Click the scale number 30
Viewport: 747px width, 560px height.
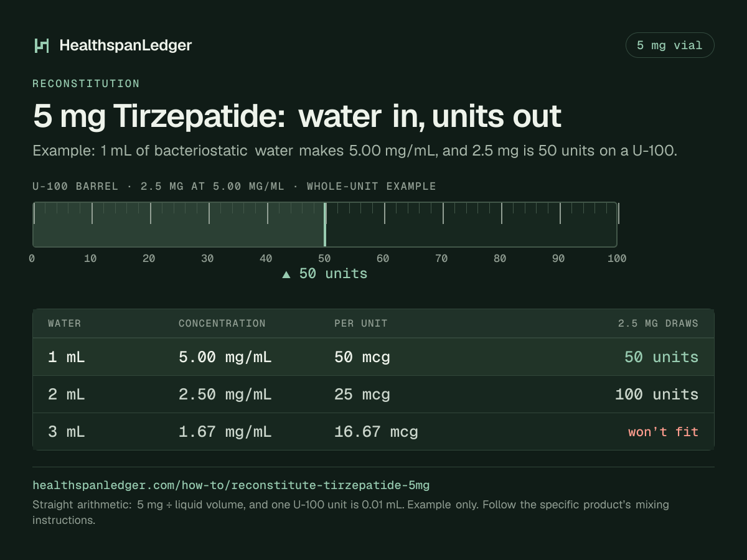[x=207, y=259]
